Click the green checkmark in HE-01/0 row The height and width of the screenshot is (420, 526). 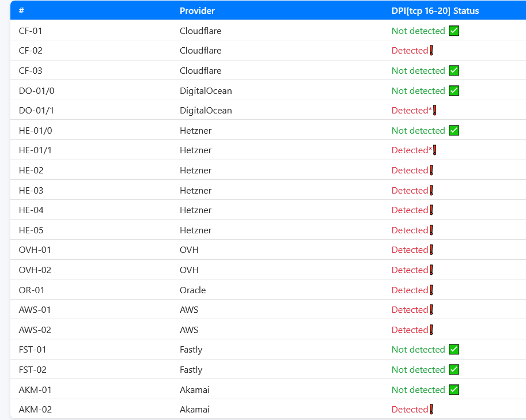[454, 131]
